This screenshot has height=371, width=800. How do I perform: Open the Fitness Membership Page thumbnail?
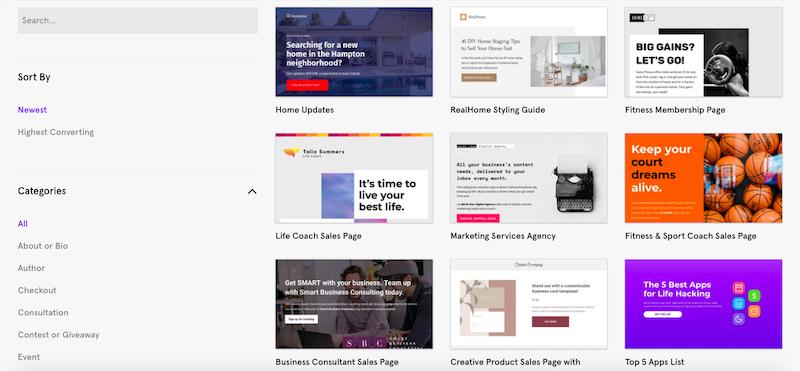(704, 52)
